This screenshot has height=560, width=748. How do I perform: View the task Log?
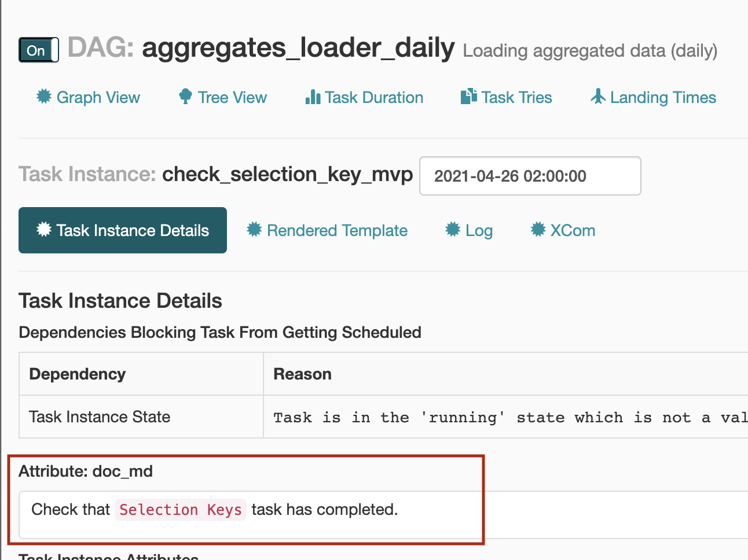pyautogui.click(x=469, y=230)
